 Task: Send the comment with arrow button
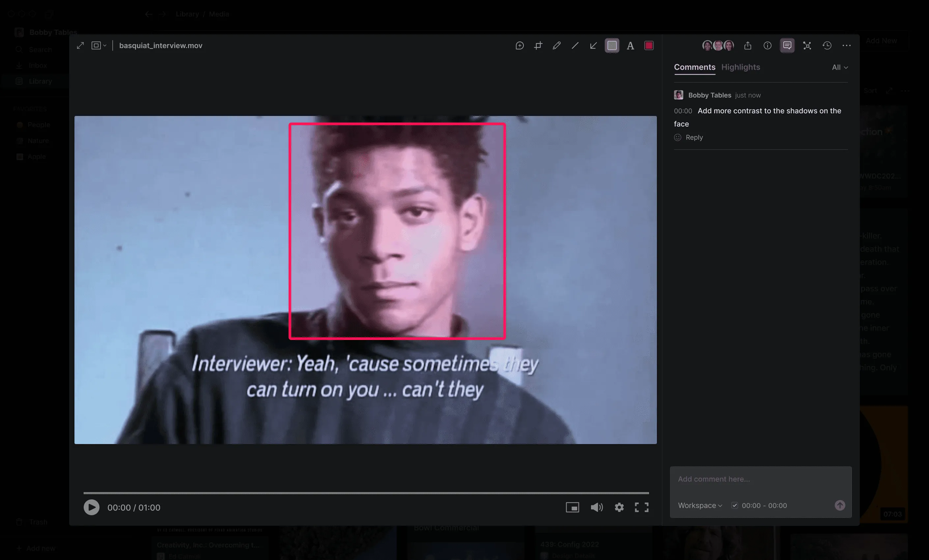pyautogui.click(x=840, y=505)
